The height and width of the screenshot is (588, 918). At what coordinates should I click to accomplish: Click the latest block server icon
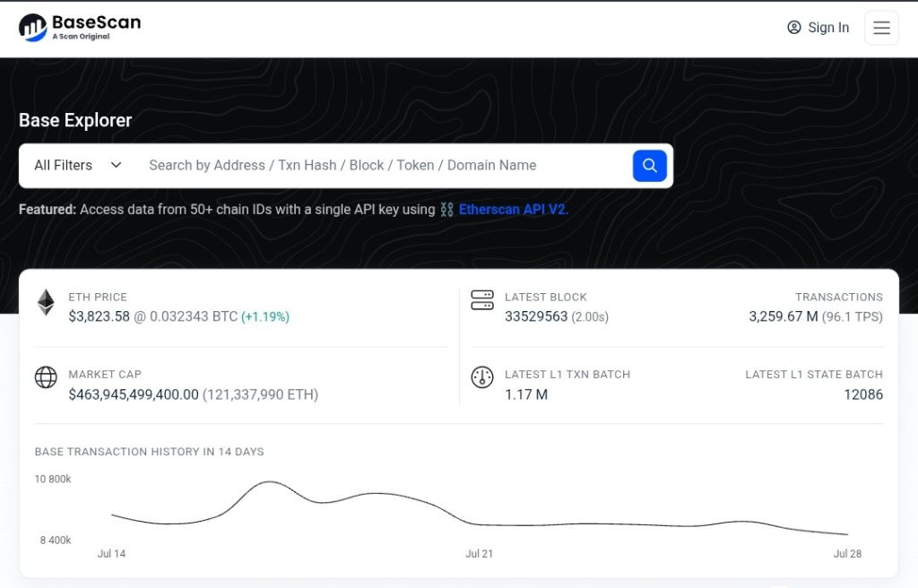(x=482, y=301)
